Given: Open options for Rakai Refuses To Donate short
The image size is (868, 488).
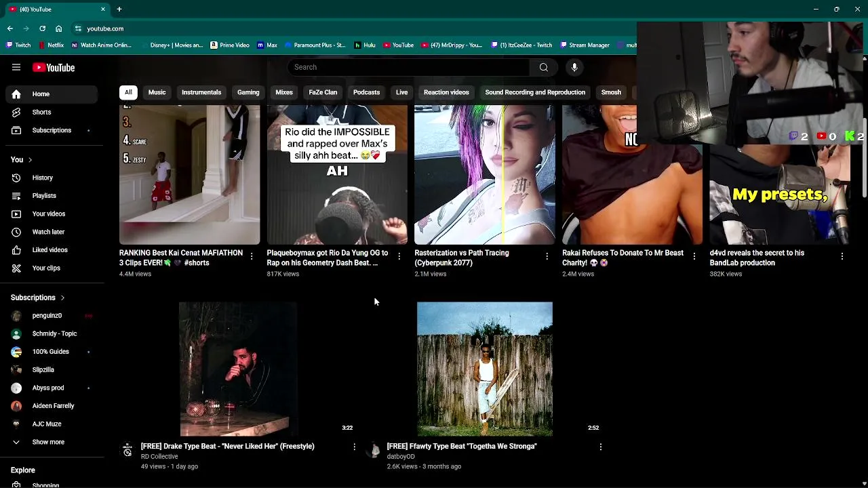Looking at the screenshot, I should point(694,256).
